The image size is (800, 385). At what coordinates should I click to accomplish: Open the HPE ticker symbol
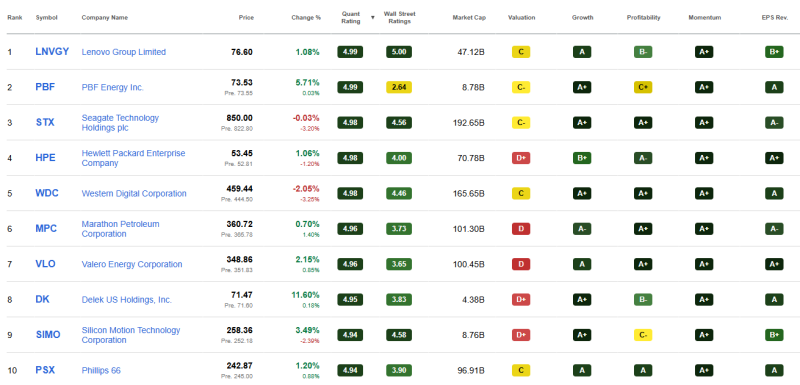coord(45,158)
